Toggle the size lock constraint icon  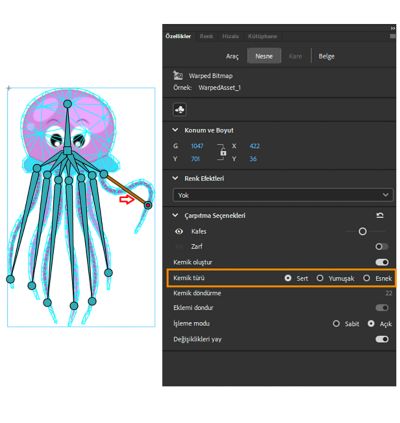pyautogui.click(x=223, y=152)
